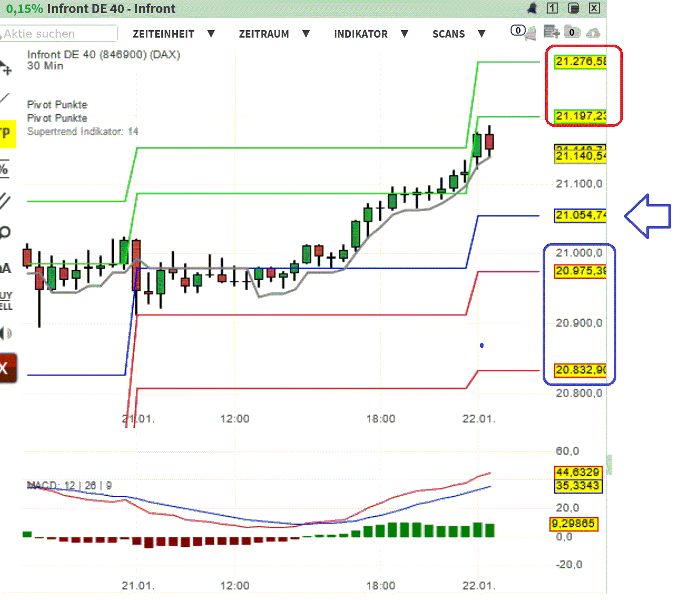The image size is (700, 600).
Task: Click the histogram value 9,29865
Action: click(574, 524)
